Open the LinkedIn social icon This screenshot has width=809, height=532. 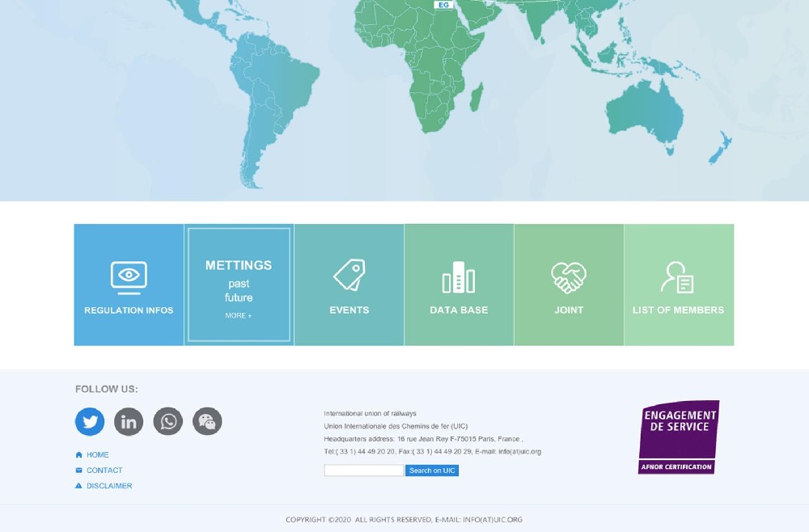129,421
